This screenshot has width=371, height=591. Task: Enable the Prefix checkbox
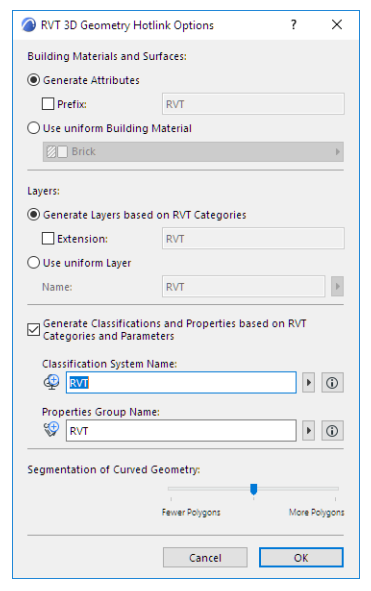48,104
